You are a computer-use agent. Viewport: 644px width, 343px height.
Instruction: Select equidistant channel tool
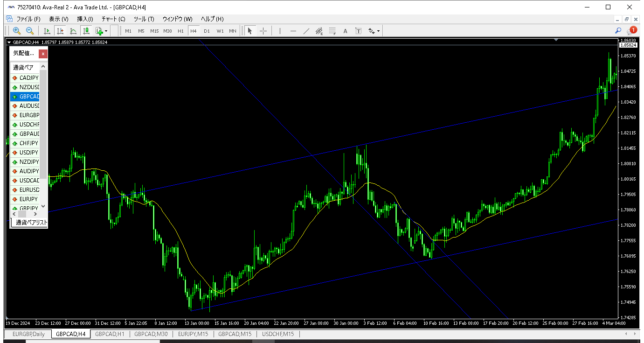[x=319, y=31]
